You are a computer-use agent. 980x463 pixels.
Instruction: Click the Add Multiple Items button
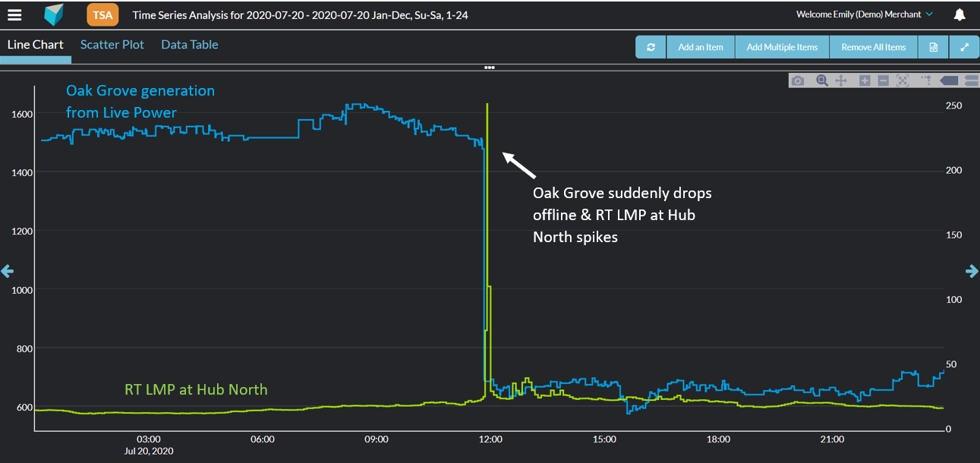(782, 47)
